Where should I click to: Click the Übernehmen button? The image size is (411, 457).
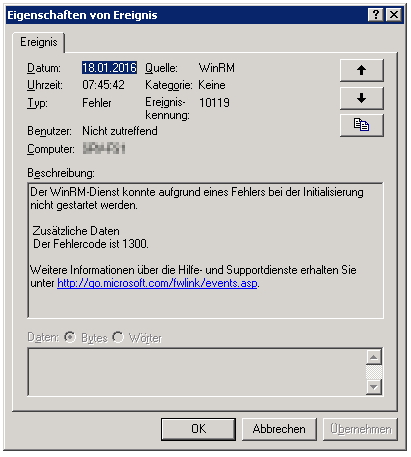coord(360,429)
